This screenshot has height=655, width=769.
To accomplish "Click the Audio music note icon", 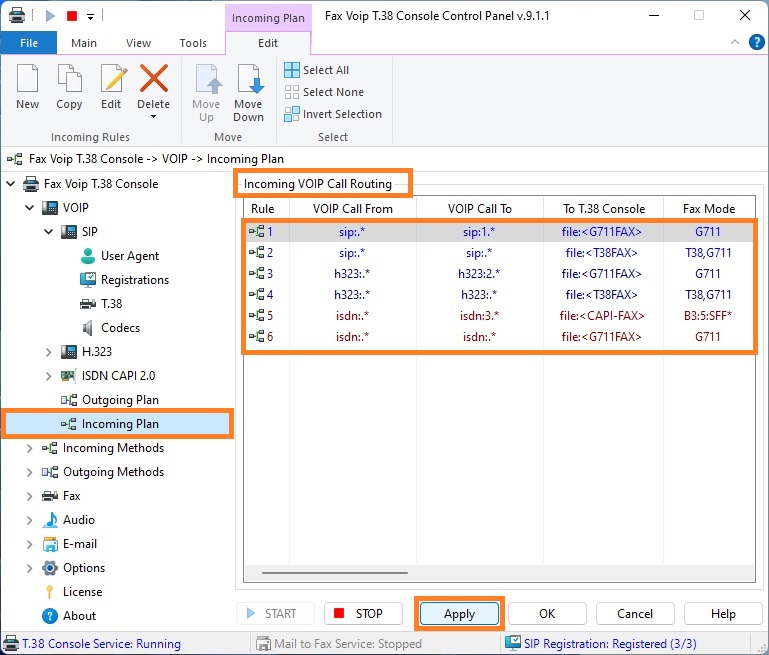I will point(50,520).
